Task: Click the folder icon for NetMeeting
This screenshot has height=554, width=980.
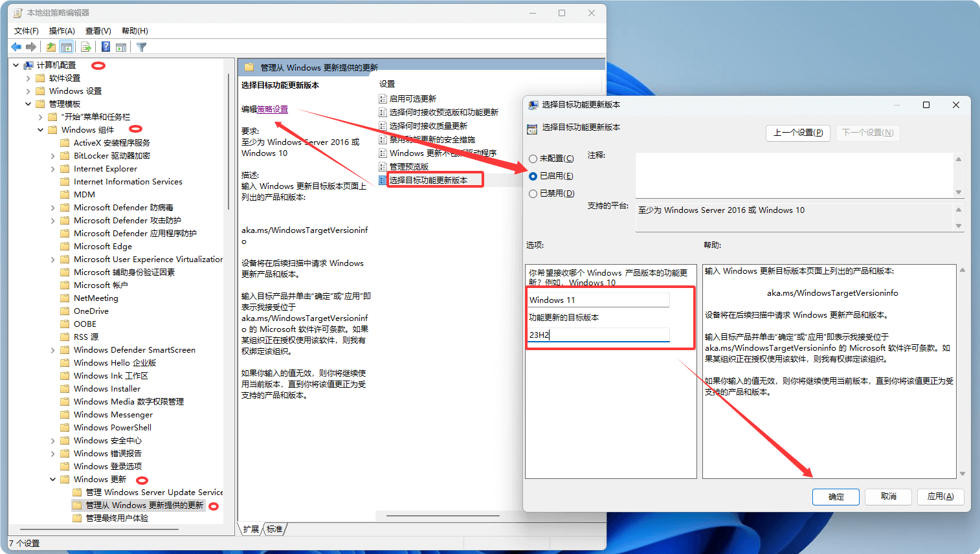Action: (65, 298)
